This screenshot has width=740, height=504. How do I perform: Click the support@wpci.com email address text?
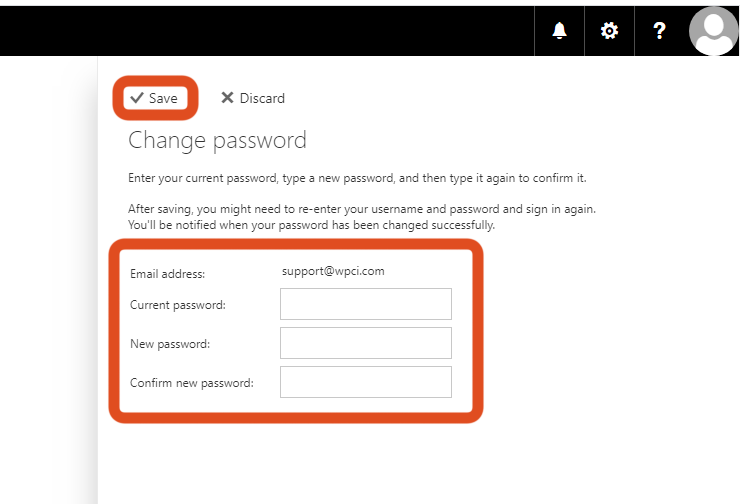coord(333,270)
